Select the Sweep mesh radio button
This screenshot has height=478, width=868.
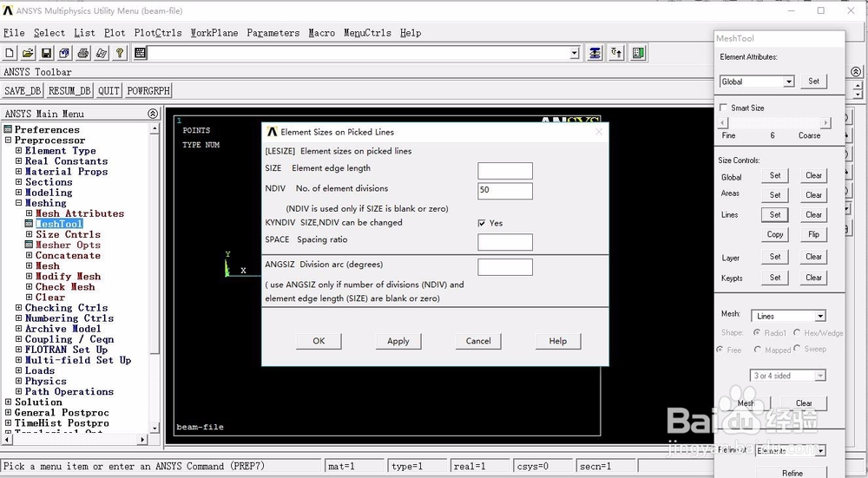[797, 348]
